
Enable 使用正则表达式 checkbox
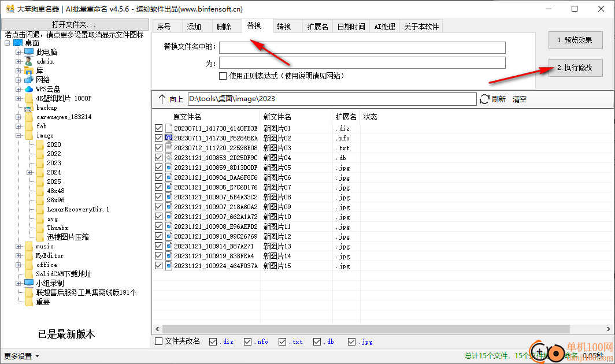coord(223,76)
